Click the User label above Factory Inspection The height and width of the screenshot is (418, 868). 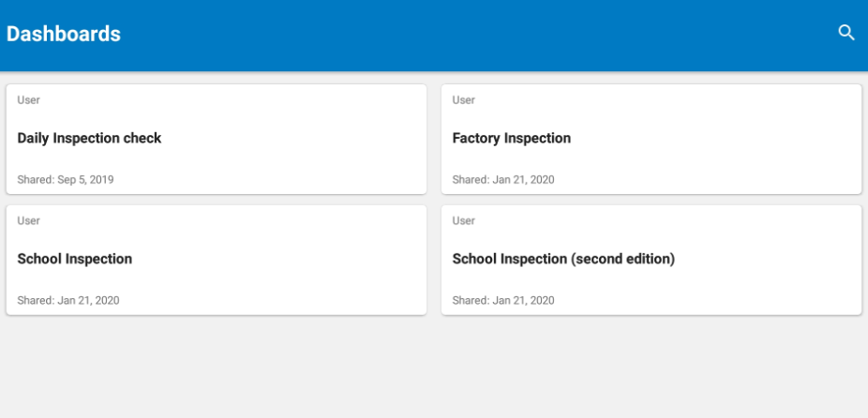click(x=464, y=100)
